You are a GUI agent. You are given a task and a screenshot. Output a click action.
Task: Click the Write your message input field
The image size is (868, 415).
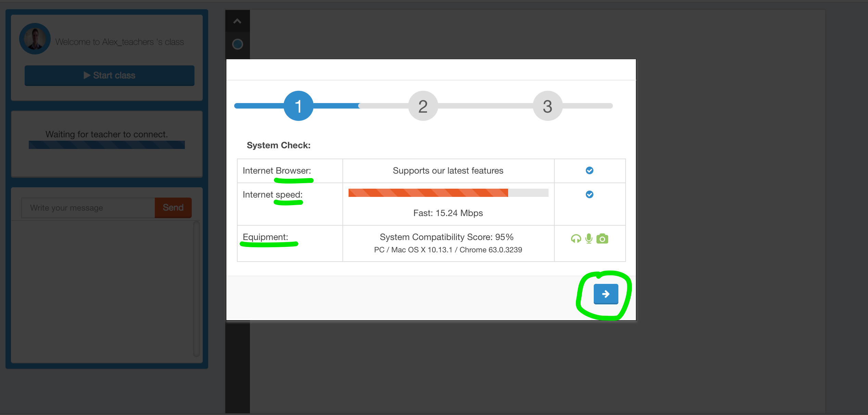(x=89, y=207)
